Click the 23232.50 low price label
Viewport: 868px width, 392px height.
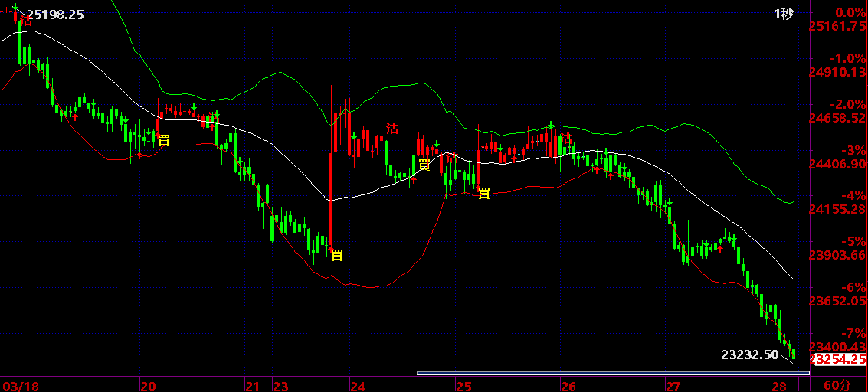[749, 354]
